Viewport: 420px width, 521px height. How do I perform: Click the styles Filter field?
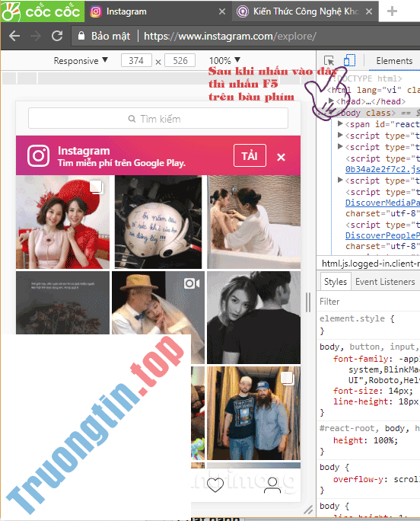[368, 302]
